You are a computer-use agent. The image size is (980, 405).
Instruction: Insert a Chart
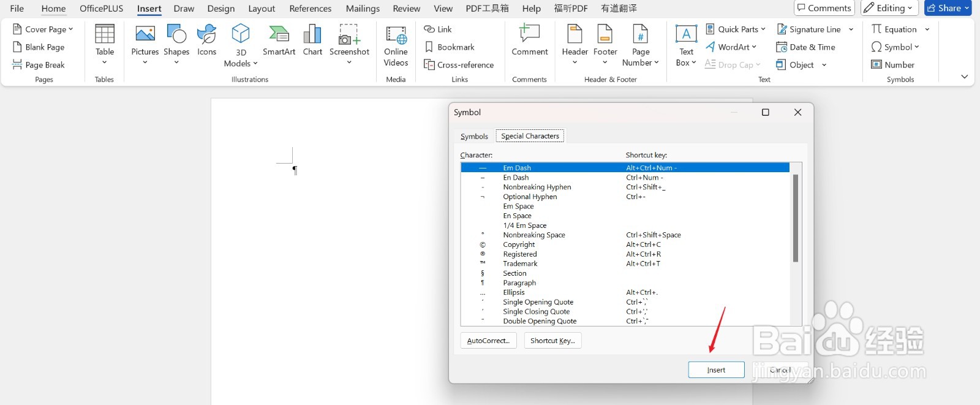[312, 40]
